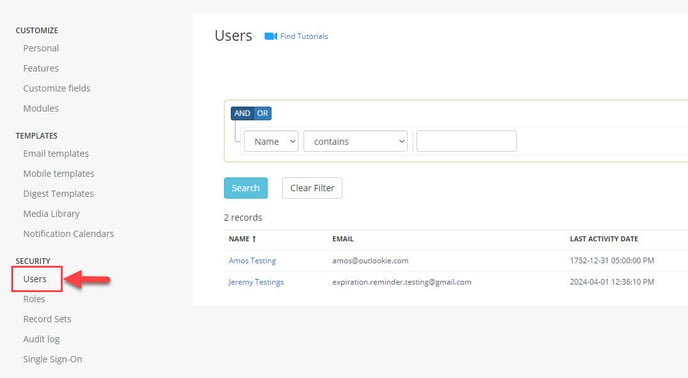Open Mobile templates
Image resolution: width=688 pixels, height=378 pixels.
59,174
